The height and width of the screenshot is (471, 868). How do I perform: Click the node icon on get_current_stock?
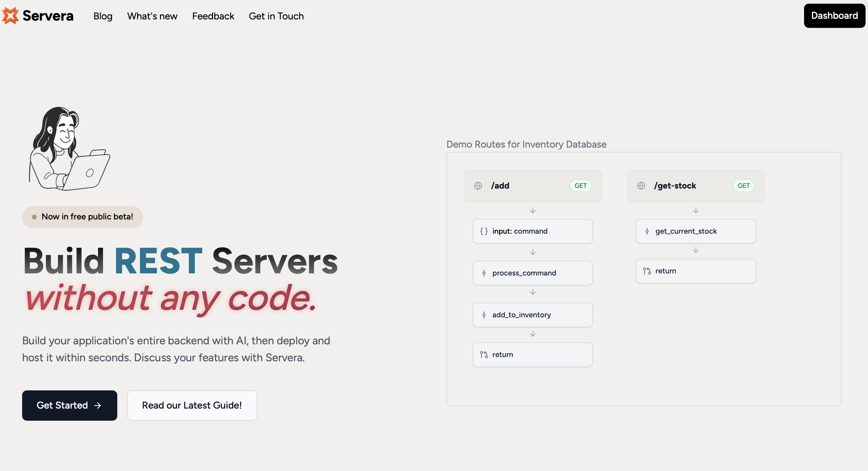click(x=647, y=231)
